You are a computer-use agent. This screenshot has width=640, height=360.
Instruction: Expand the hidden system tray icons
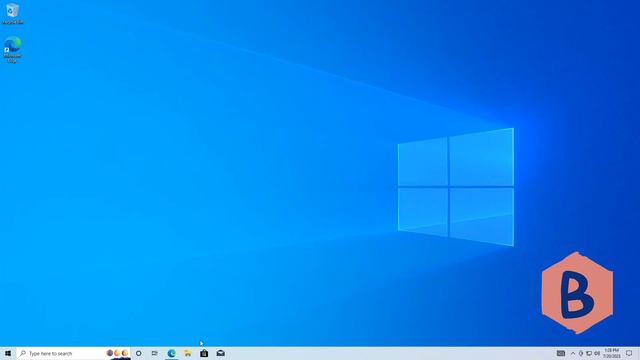click(573, 353)
